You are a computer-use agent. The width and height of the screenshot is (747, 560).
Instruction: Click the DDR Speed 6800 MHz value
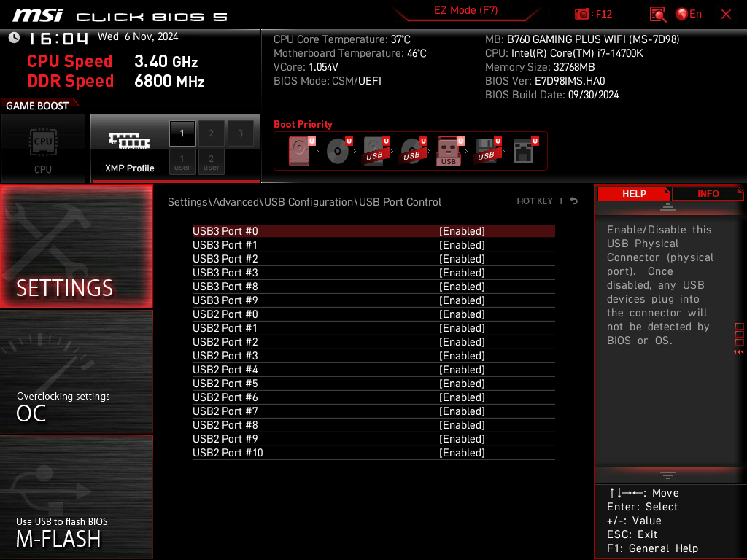[169, 81]
